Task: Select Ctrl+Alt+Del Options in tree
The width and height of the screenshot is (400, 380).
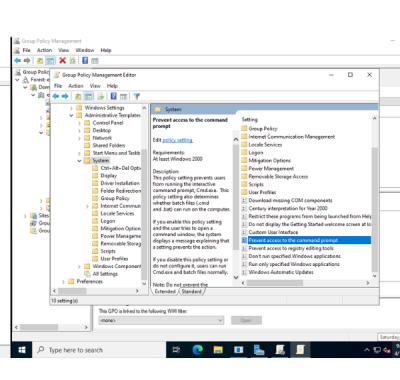Action: (121, 168)
